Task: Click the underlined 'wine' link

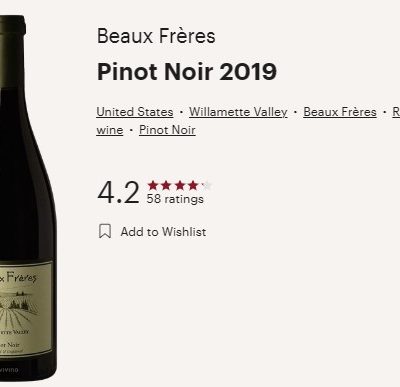Action: coord(110,130)
